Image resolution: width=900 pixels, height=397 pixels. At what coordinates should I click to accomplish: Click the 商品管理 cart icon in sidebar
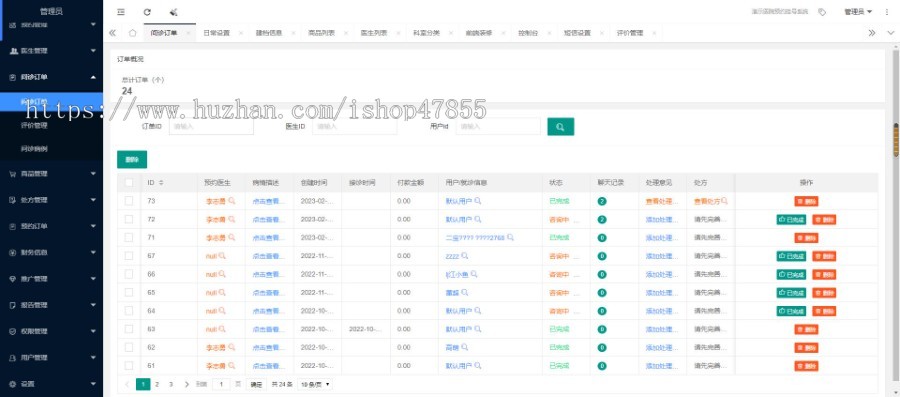13,174
